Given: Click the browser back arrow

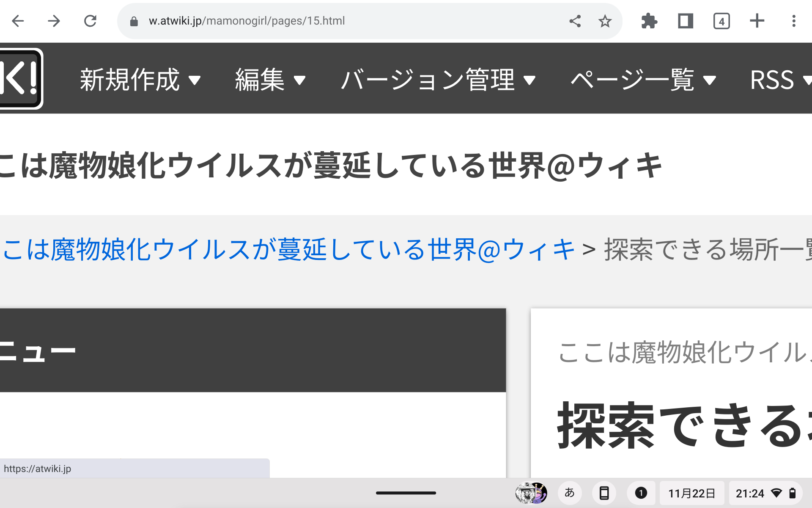Looking at the screenshot, I should pos(18,21).
